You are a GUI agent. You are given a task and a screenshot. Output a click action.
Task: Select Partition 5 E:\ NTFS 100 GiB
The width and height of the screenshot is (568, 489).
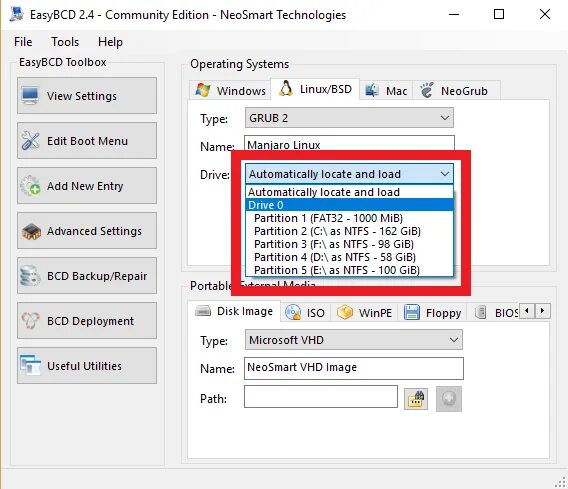(x=349, y=270)
